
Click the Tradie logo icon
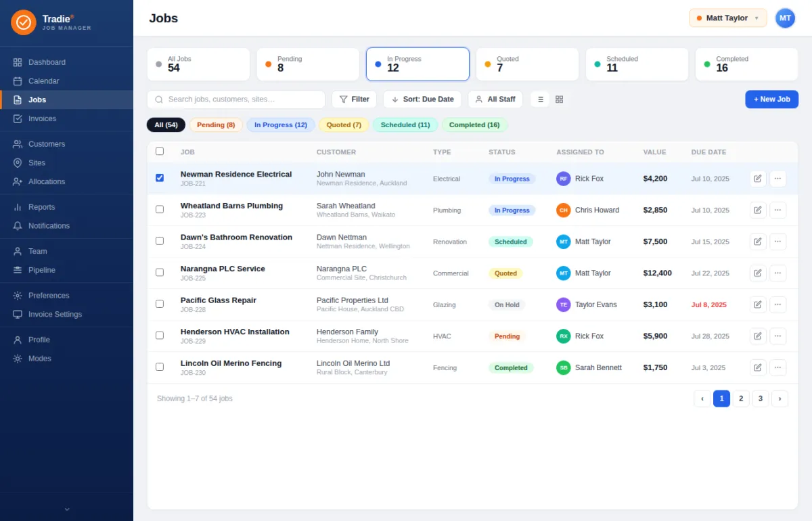point(24,22)
